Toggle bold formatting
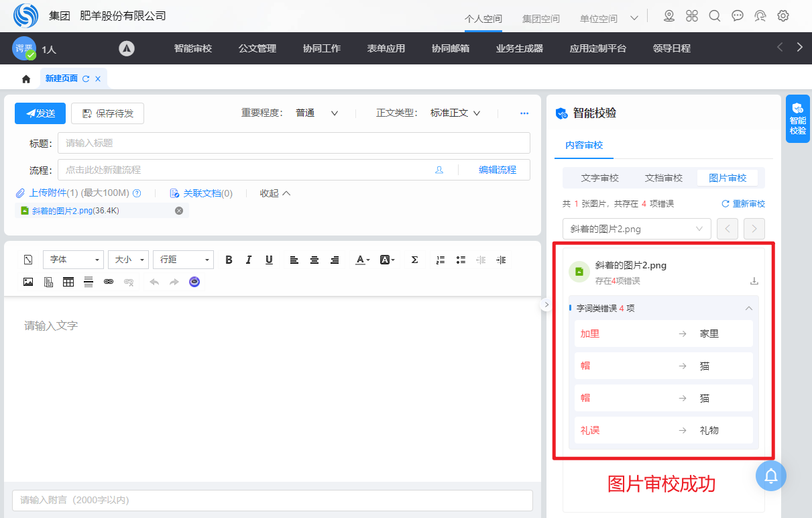The image size is (812, 518). click(229, 260)
